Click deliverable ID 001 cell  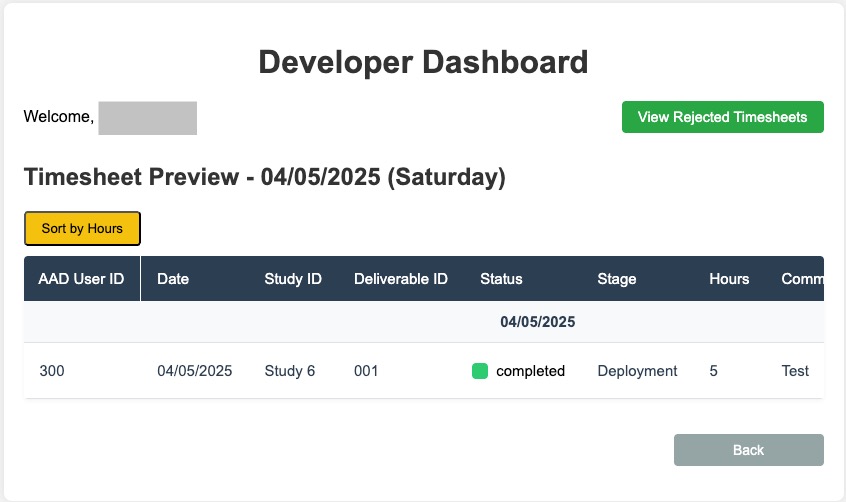pos(366,371)
